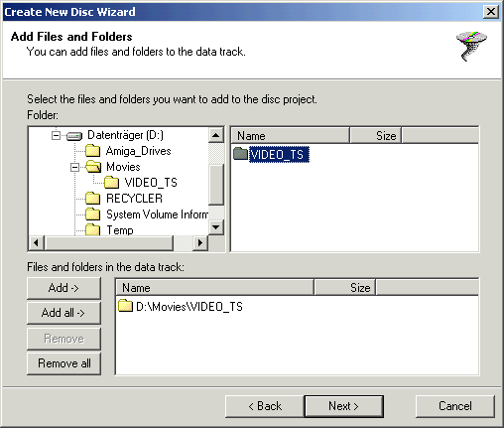Click the open Movies folder icon
The height and width of the screenshot is (428, 504).
[93, 167]
